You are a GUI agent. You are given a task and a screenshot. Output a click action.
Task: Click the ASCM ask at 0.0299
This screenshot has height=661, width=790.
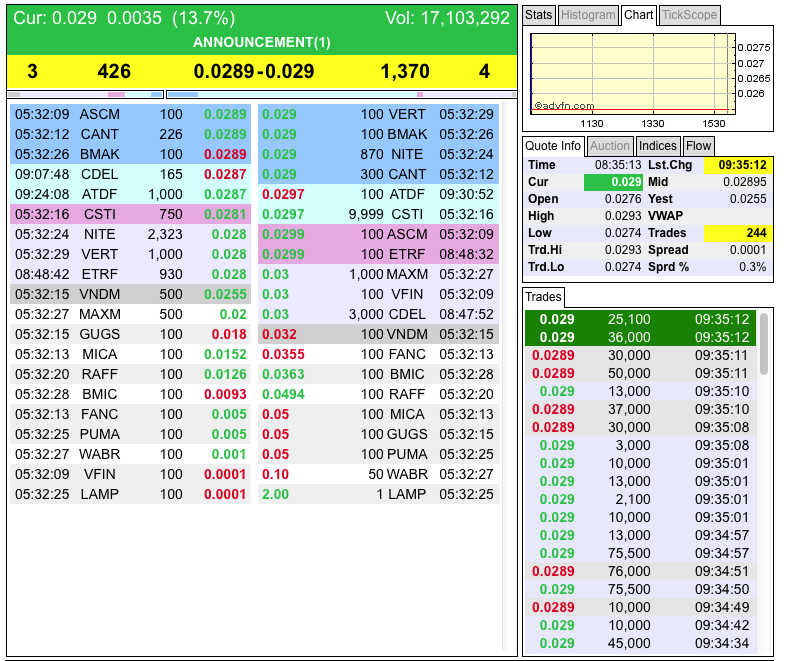coord(378,234)
